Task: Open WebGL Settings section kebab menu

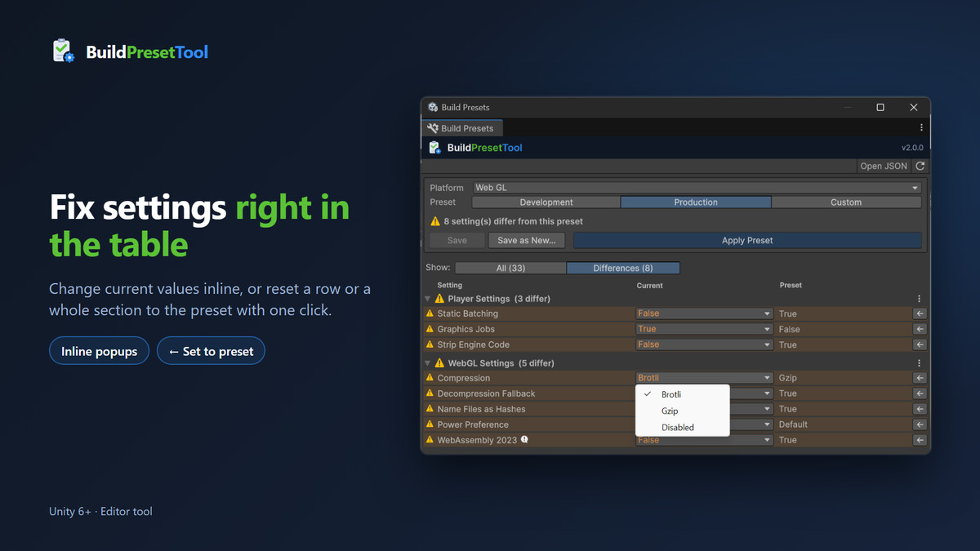Action: click(x=920, y=363)
